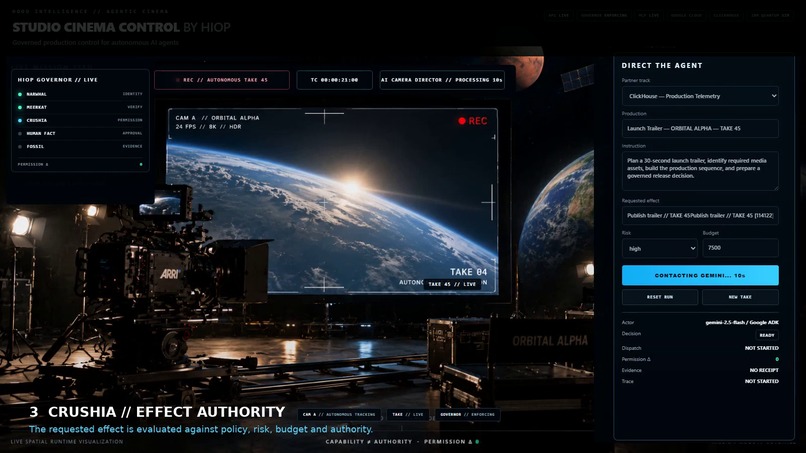Screen dimensions: 806x453
Task: Click the READY decision badge
Action: pos(767,335)
